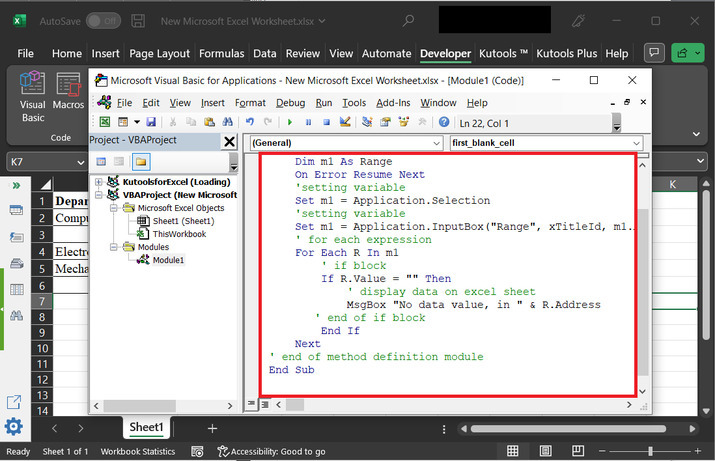Click the VBA help question mark icon
Viewport: 715px width, 461px height.
click(444, 122)
